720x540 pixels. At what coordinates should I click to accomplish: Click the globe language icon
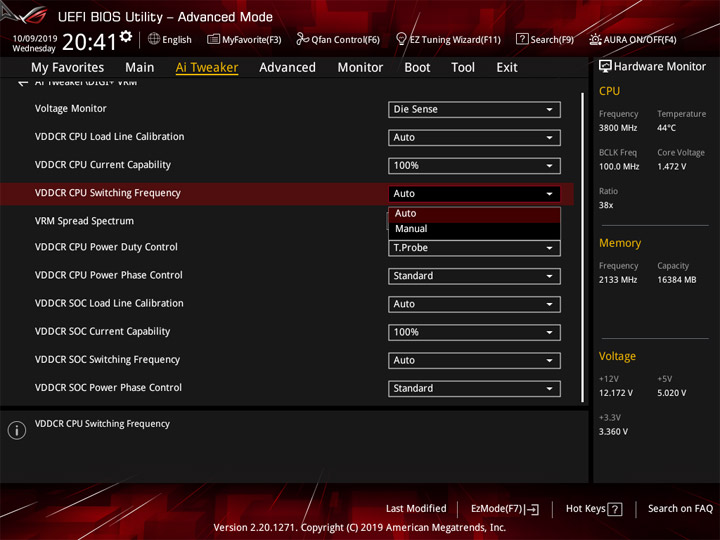tap(154, 39)
